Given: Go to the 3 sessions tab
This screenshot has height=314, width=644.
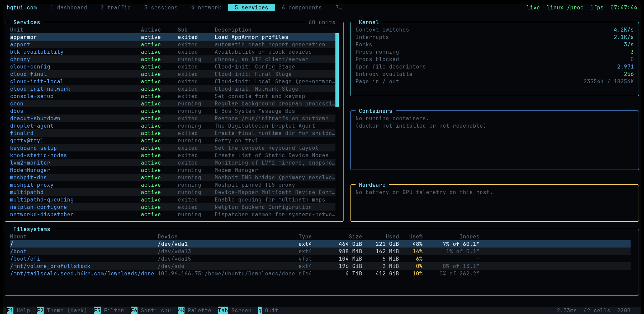Looking at the screenshot, I should 161,7.
